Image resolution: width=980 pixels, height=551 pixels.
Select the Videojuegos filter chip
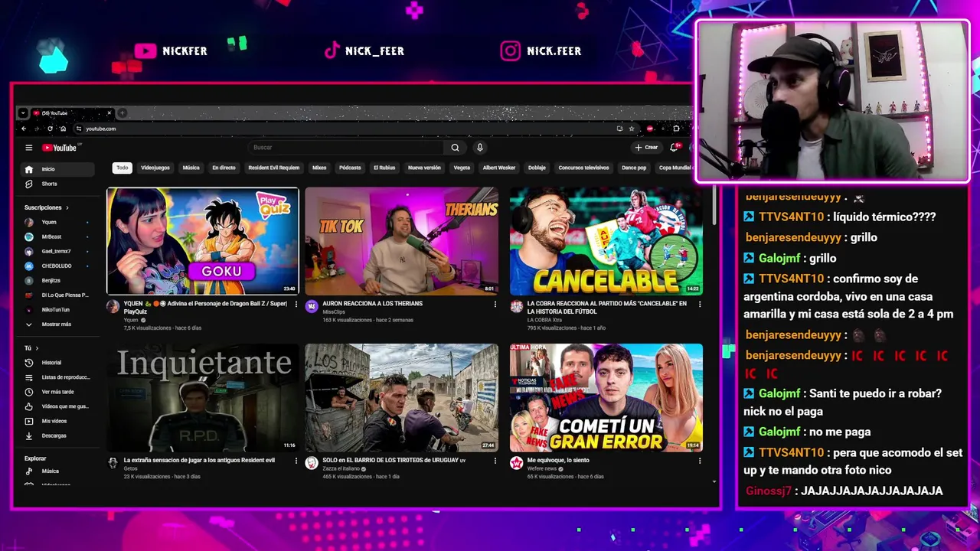155,168
